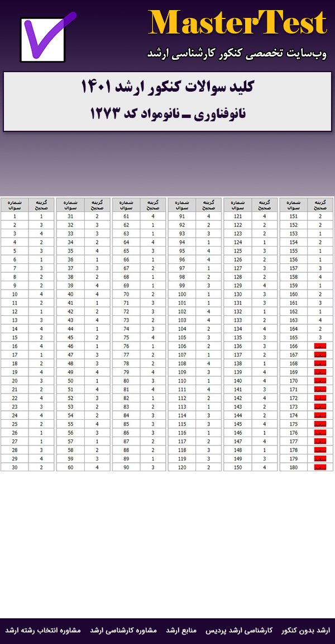Click the red answer cell for question 180
Screen dimensions: 335x644
pos(320,467)
